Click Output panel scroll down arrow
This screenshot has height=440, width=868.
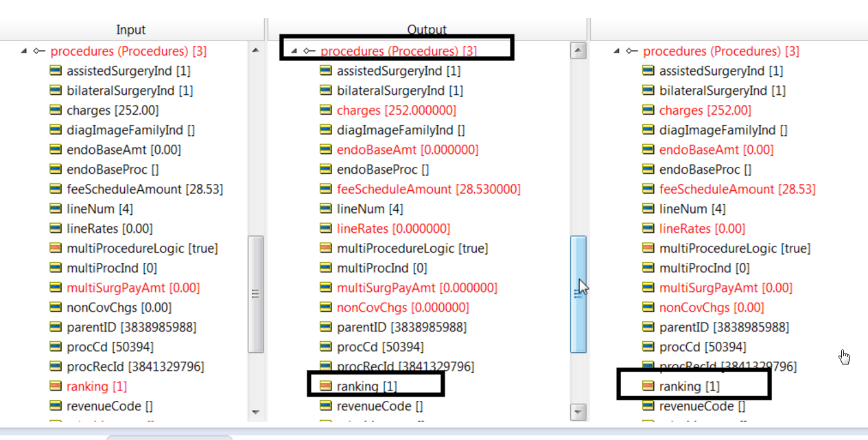578,413
